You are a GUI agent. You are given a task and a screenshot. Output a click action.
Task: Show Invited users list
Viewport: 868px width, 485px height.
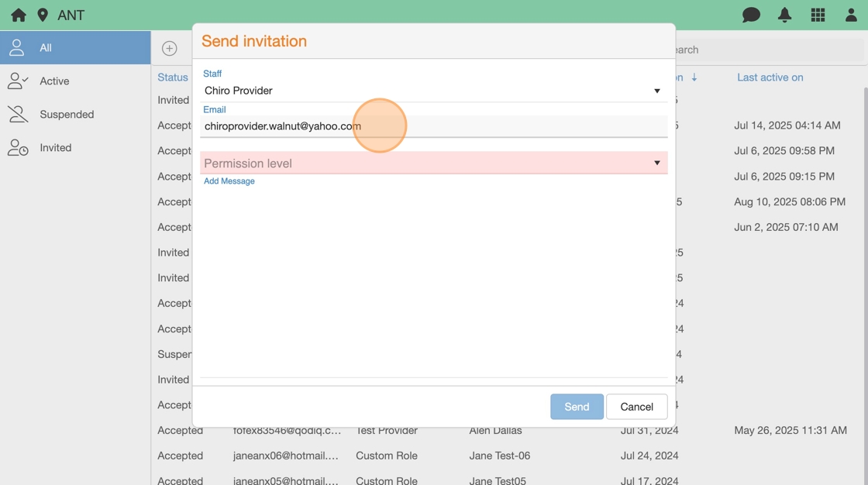(55, 148)
